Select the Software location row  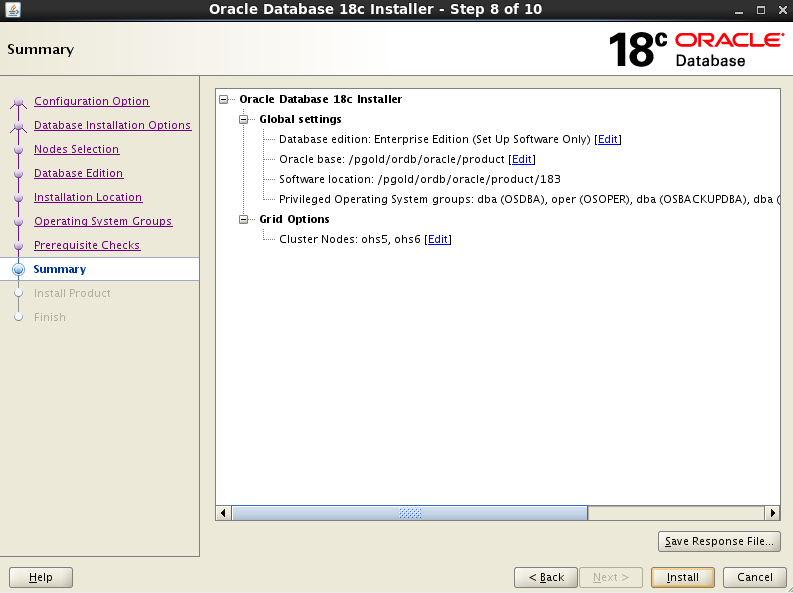(x=420, y=179)
